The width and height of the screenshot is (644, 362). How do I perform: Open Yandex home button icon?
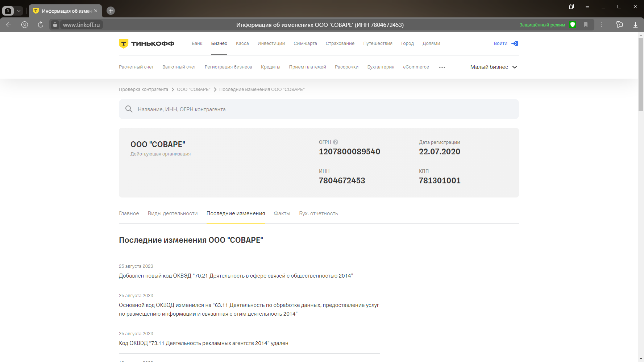pos(25,25)
